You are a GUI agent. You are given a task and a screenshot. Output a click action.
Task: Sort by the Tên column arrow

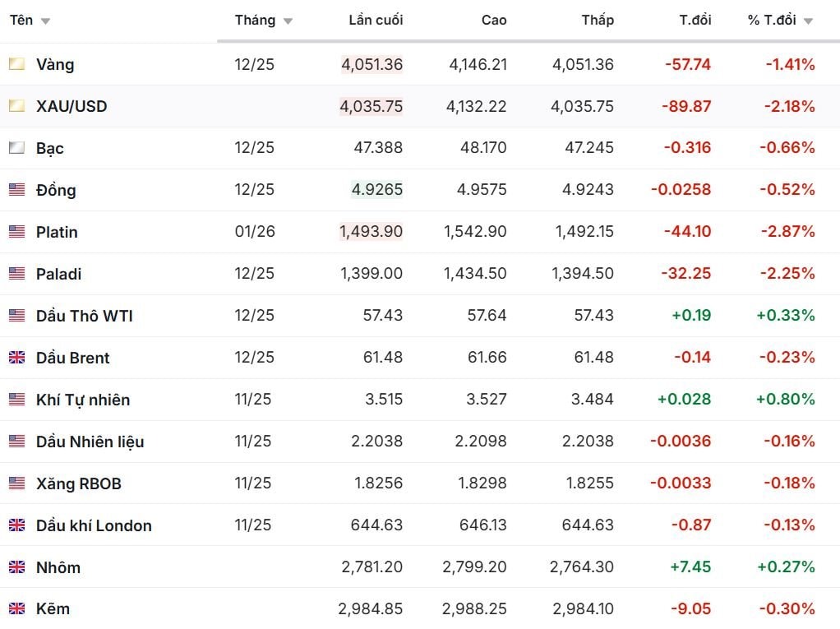[45, 21]
